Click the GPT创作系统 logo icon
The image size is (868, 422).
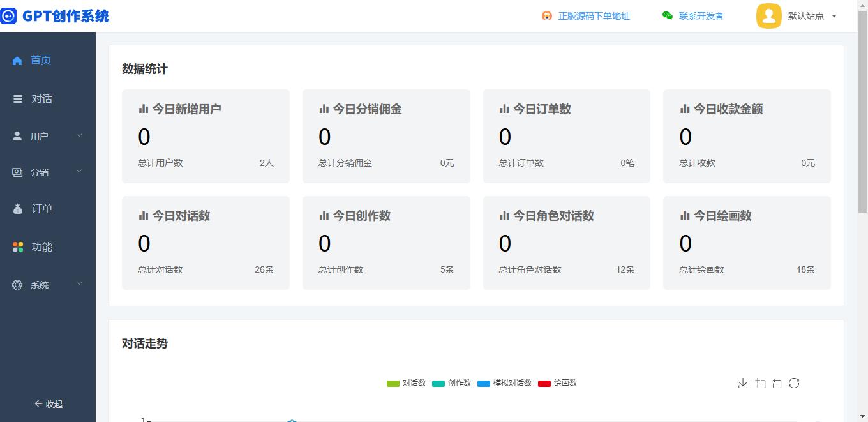pyautogui.click(x=8, y=16)
